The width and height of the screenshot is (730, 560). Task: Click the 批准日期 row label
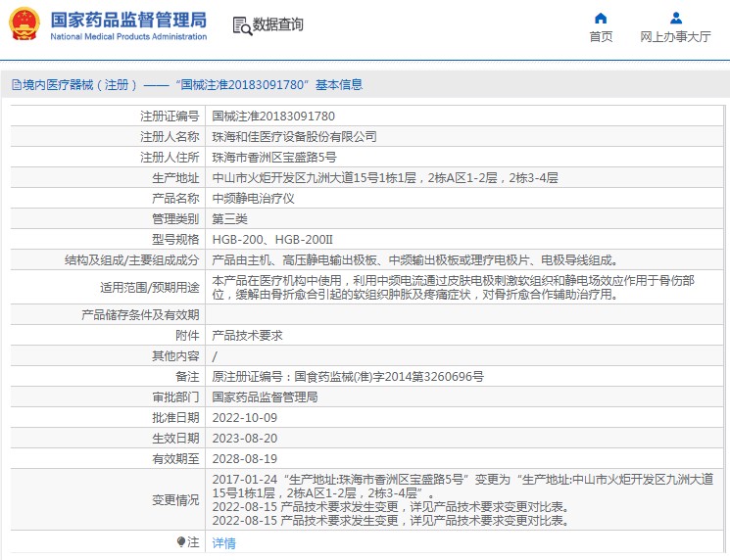tap(175, 418)
